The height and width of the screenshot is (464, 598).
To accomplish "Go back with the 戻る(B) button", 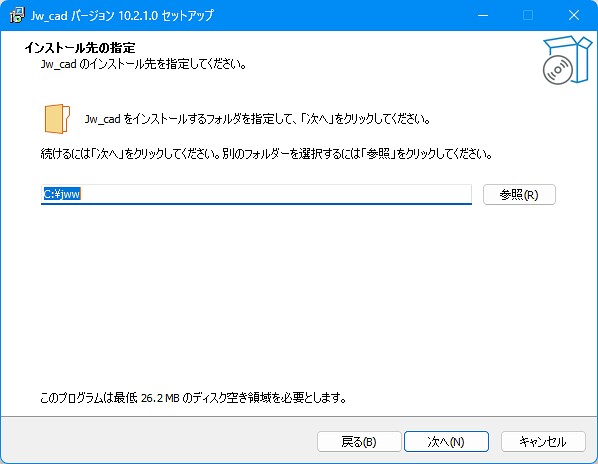I will (359, 442).
